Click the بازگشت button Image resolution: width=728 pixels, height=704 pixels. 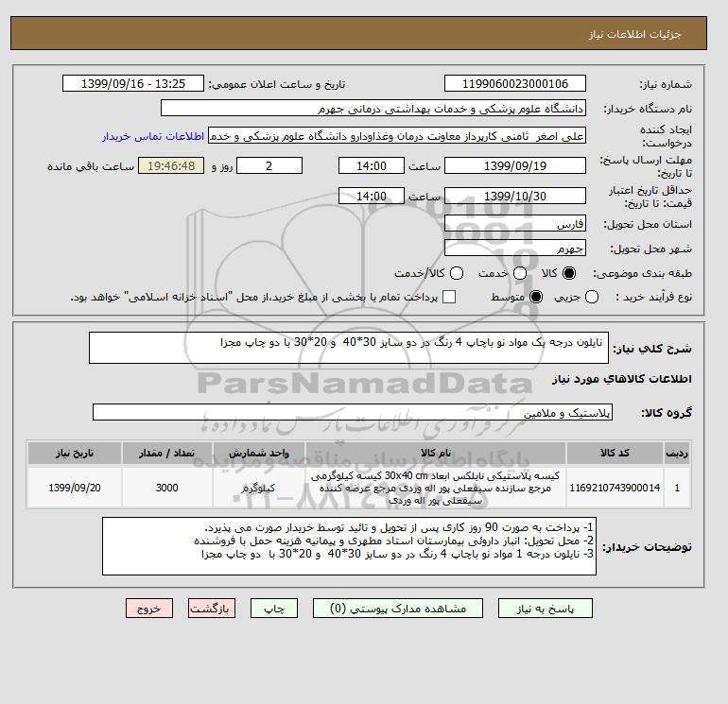(212, 609)
